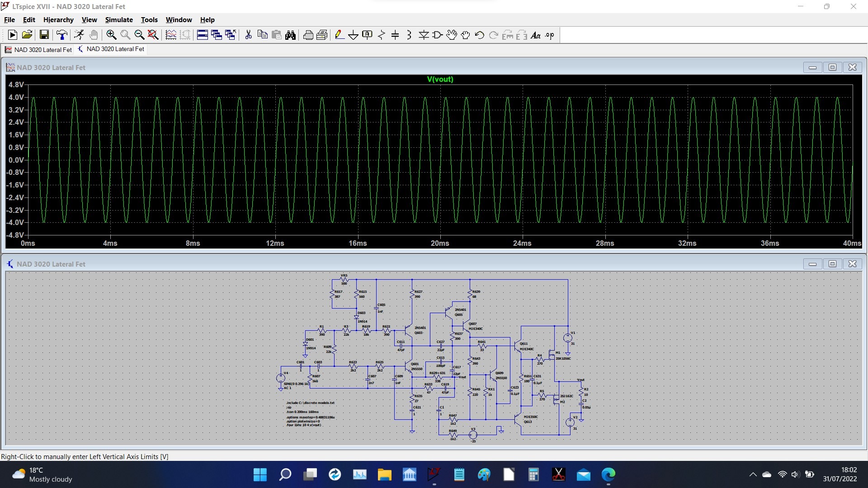Viewport: 868px width, 488px height.
Task: Select the Draw Wire pencil tool
Action: pos(340,35)
